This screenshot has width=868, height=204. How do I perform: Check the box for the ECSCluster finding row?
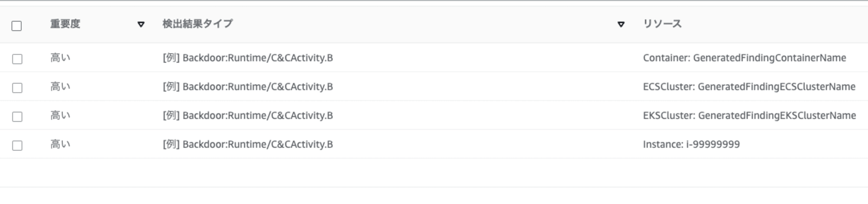(x=17, y=88)
